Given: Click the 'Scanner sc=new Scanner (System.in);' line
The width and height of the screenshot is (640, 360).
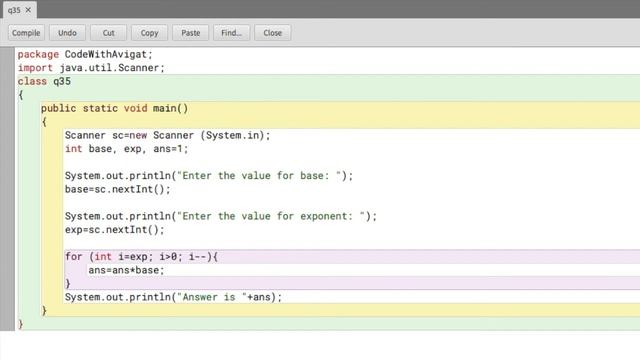Looking at the screenshot, I should [x=167, y=135].
